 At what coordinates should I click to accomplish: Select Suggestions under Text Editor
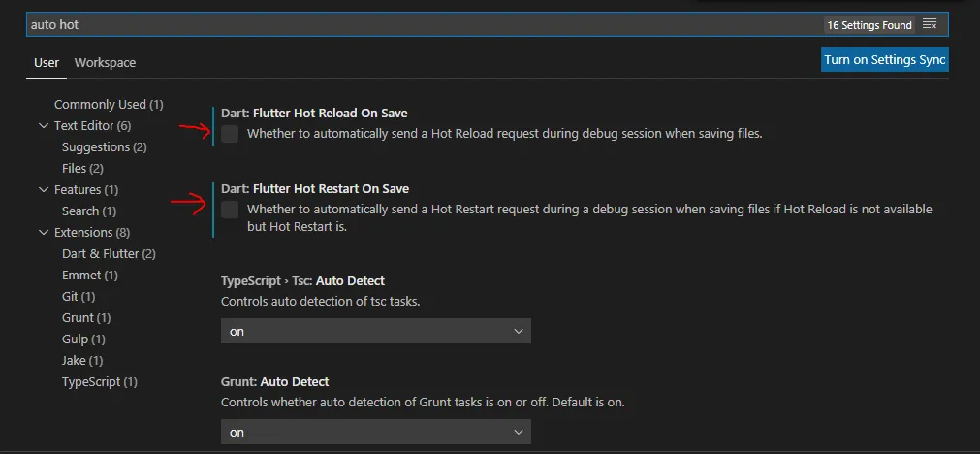(104, 147)
